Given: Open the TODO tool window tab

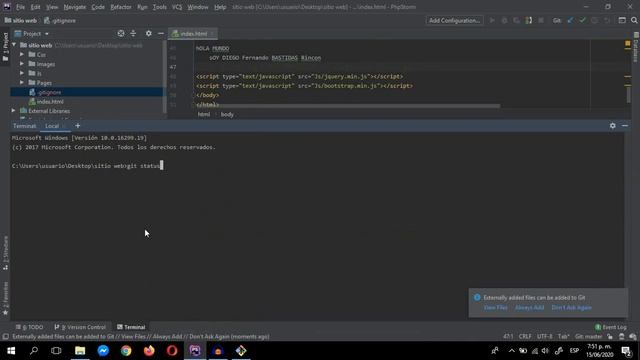Looking at the screenshot, I should tap(29, 327).
